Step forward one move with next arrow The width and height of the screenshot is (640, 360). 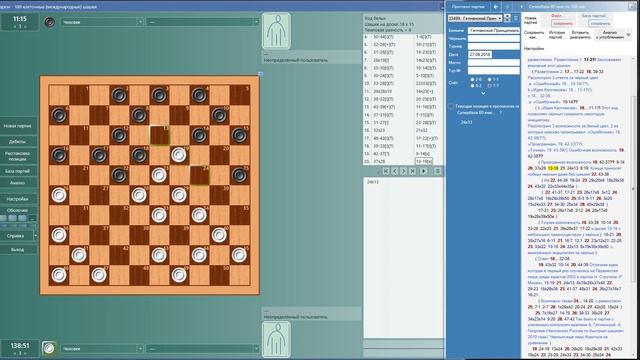(404, 171)
